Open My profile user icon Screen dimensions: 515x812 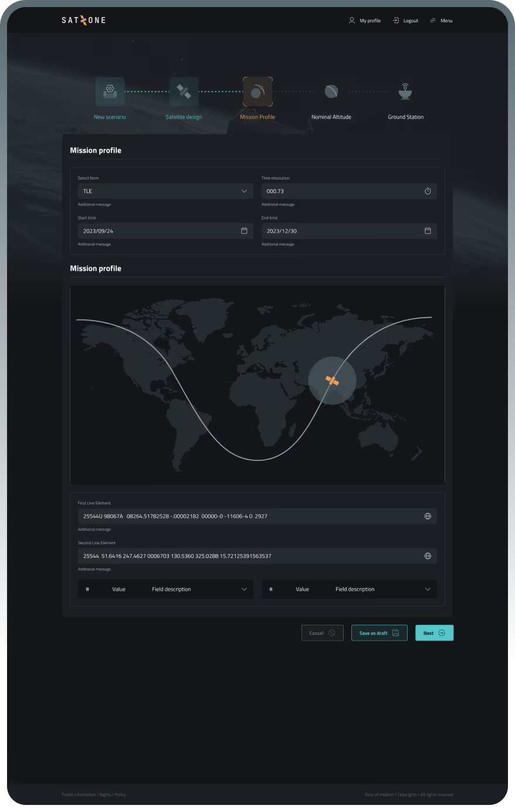[x=352, y=20]
